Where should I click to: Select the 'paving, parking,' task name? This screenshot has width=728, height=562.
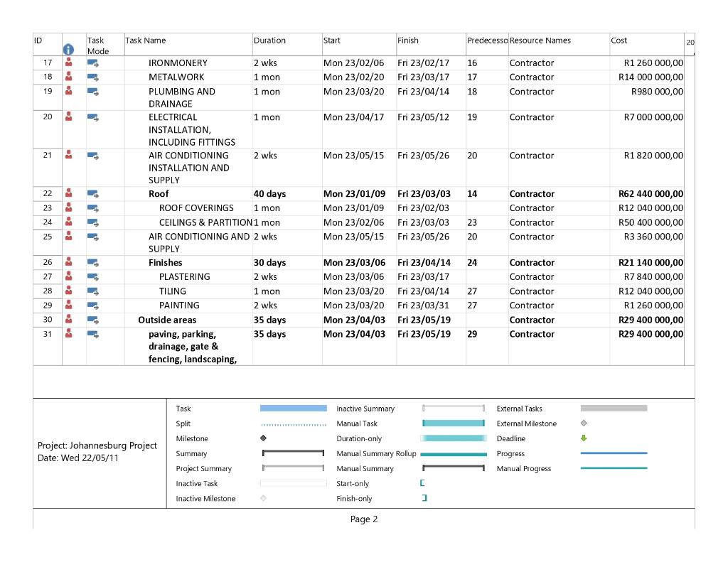pos(183,334)
